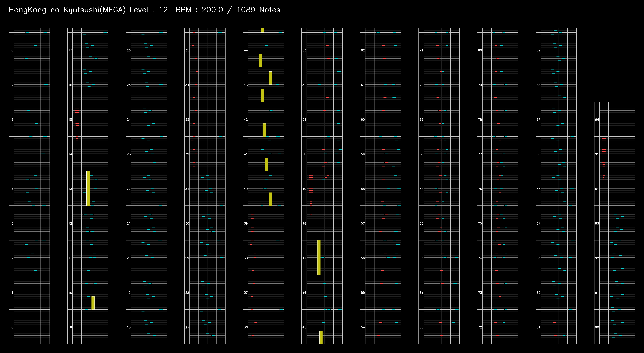Click measure number 89 label
Viewport: 644px width, 353px height.
point(538,50)
